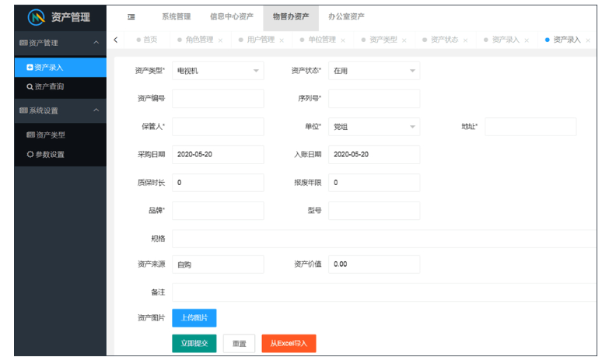Expand the 资产状态 dropdown showing 在用
The height and width of the screenshot is (364, 609).
coord(374,71)
